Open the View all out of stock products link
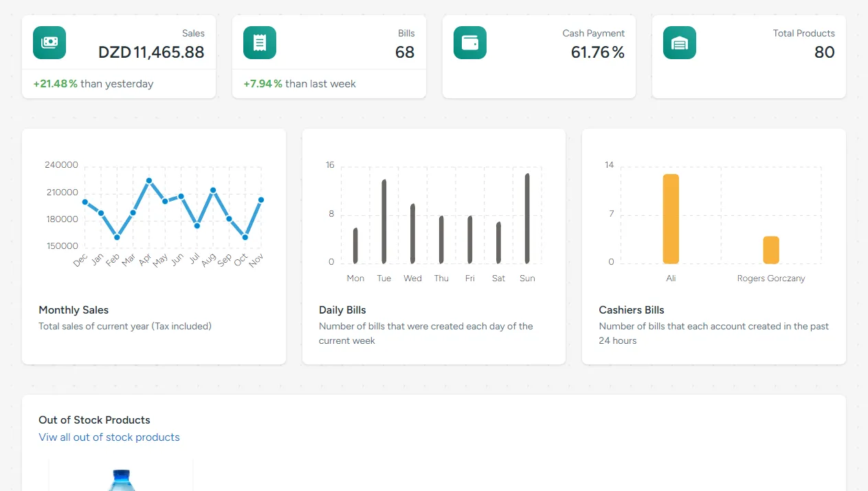Image resolution: width=868 pixels, height=491 pixels. point(109,437)
